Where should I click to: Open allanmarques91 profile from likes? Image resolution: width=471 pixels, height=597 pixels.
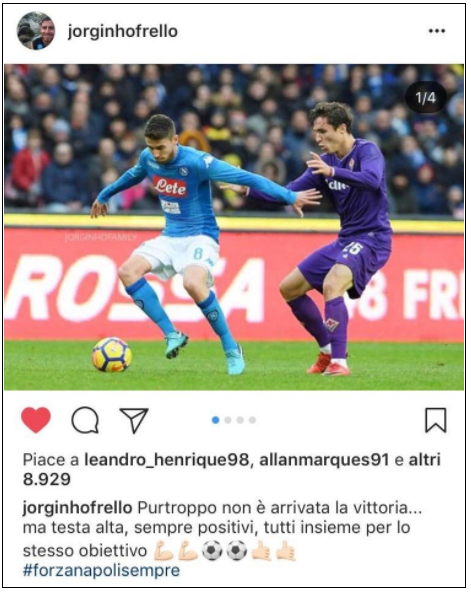pyautogui.click(x=324, y=460)
